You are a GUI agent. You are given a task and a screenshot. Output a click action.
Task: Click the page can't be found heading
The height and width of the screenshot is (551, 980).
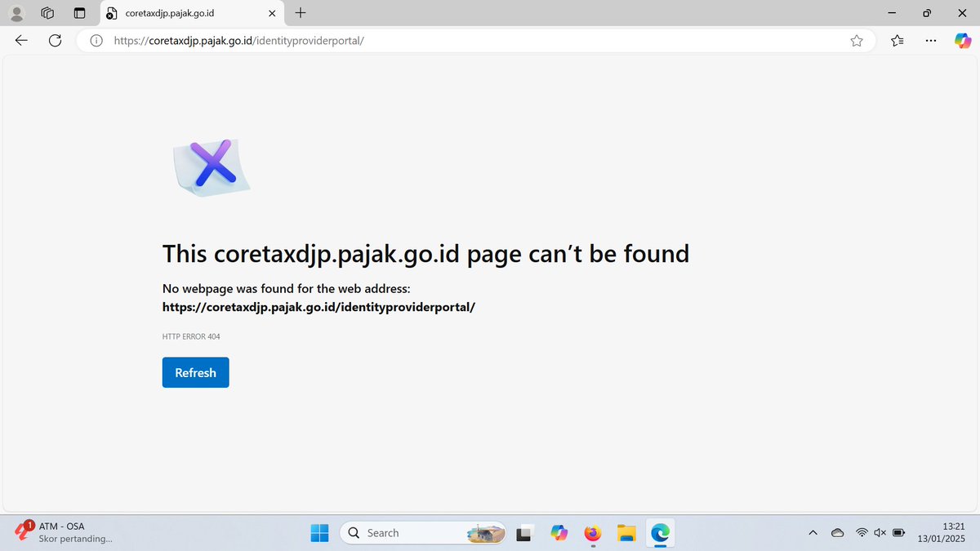pos(425,253)
